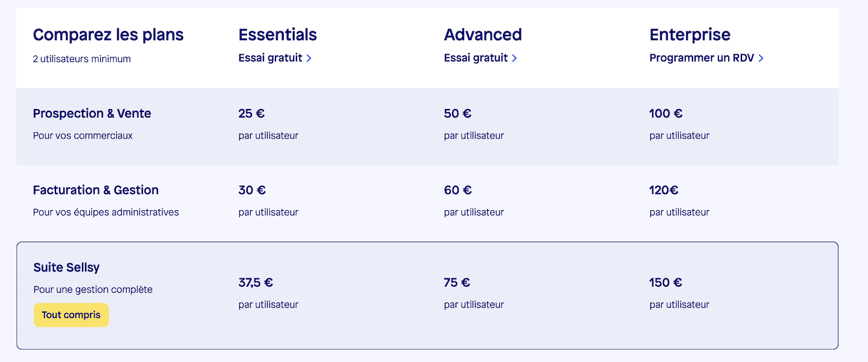Select the Advanced plan heading
Screen dimensions: 868x362
(x=483, y=35)
